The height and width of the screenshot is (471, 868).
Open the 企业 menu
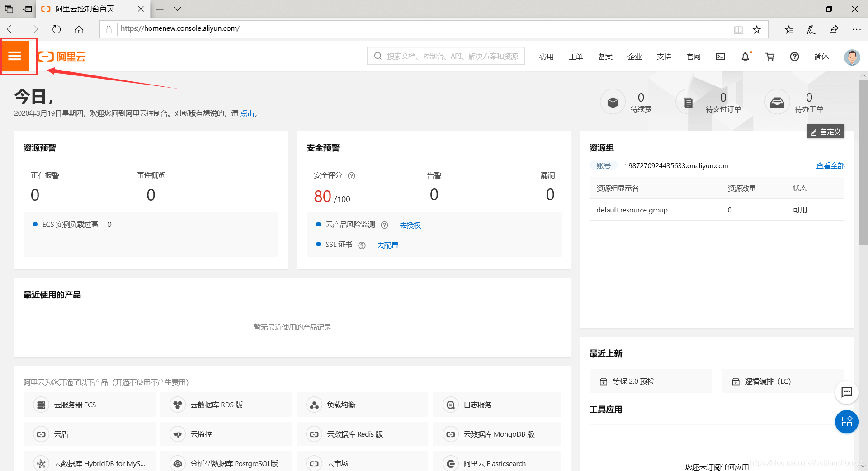[x=634, y=57]
